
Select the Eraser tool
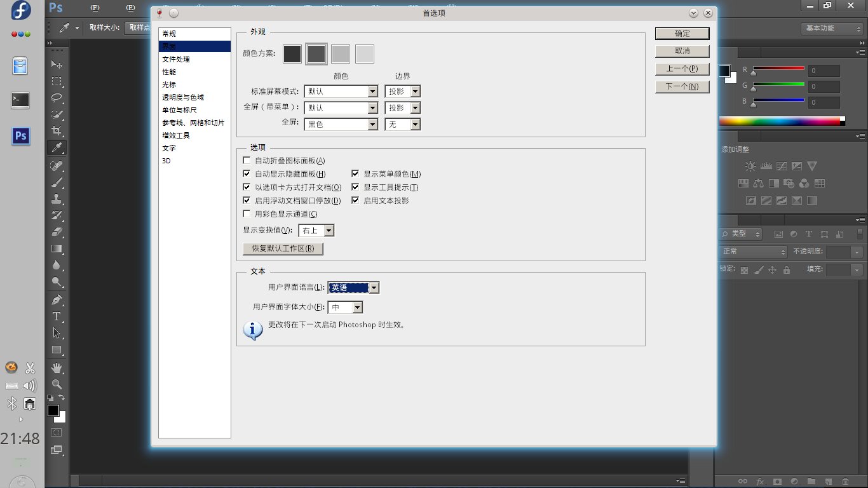[57, 232]
